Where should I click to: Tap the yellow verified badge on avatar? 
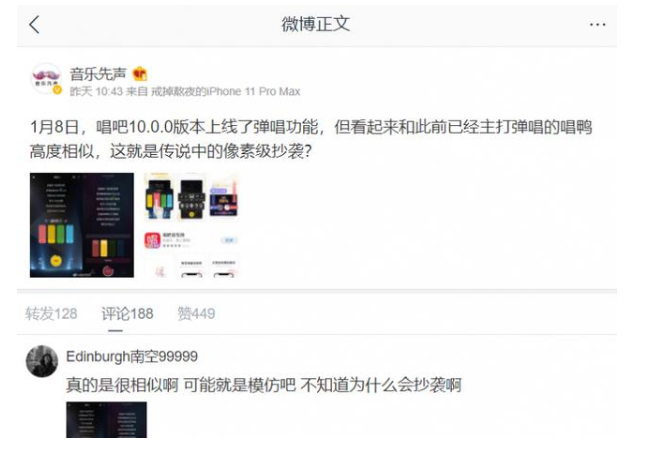coord(57,90)
